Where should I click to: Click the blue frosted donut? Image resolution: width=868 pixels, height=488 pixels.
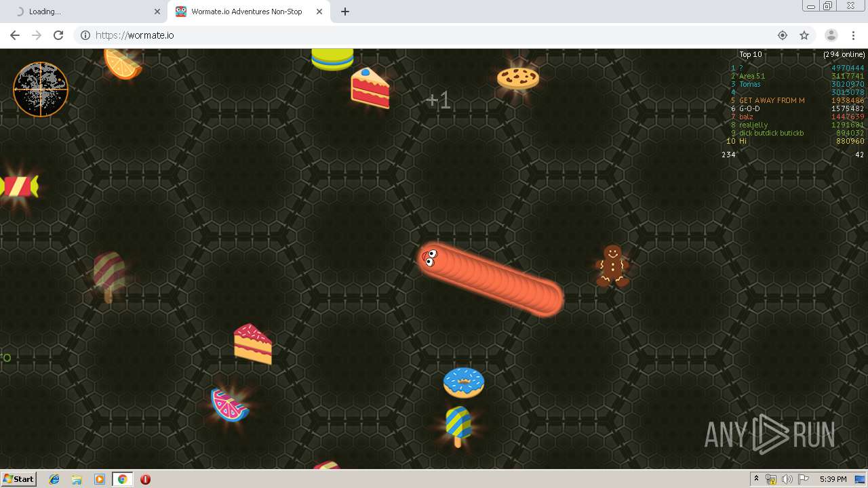(x=464, y=383)
